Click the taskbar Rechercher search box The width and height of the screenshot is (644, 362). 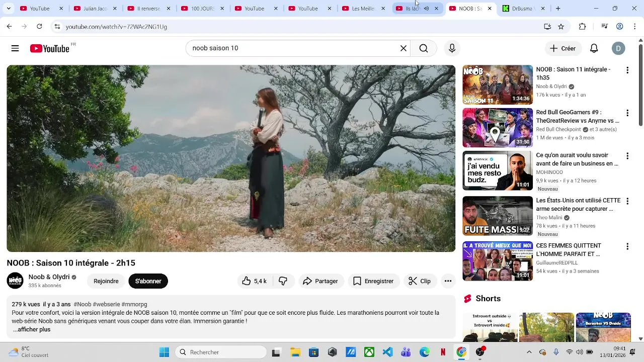pos(221,352)
